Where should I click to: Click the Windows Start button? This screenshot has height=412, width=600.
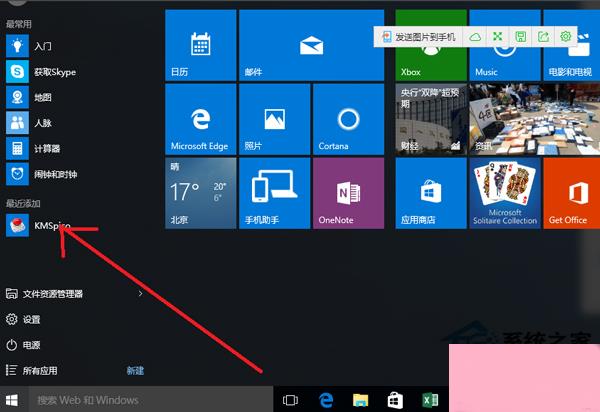click(12, 400)
